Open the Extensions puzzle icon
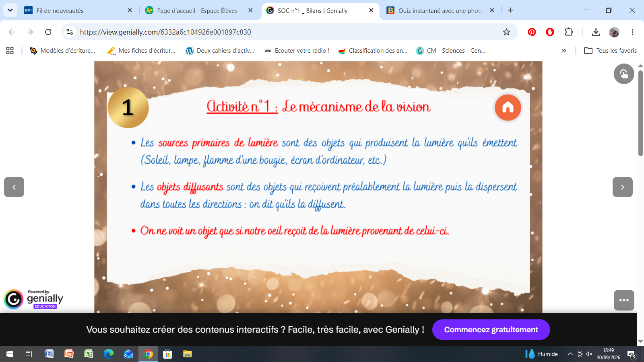 coord(569,32)
